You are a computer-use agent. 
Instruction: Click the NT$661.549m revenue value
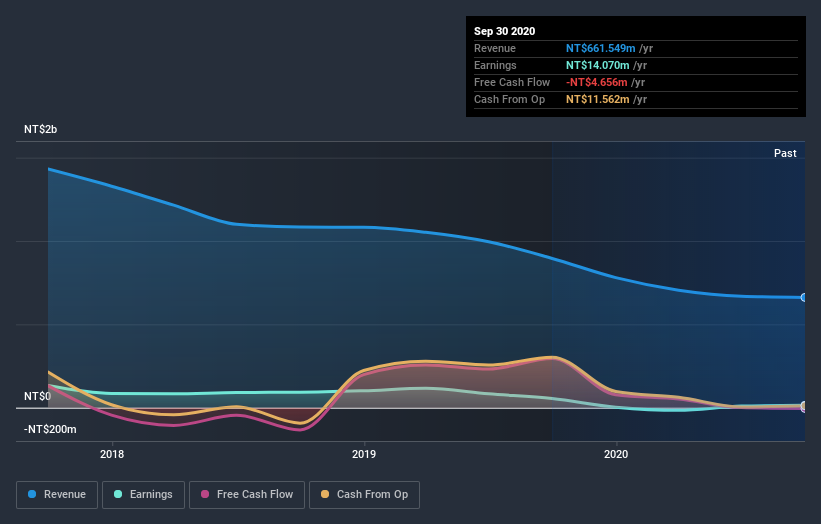point(601,48)
